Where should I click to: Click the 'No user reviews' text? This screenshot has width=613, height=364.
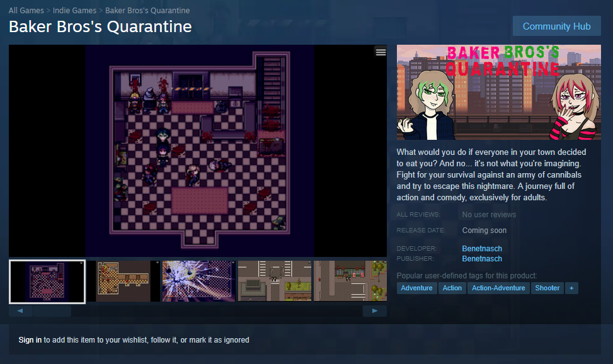pos(489,215)
